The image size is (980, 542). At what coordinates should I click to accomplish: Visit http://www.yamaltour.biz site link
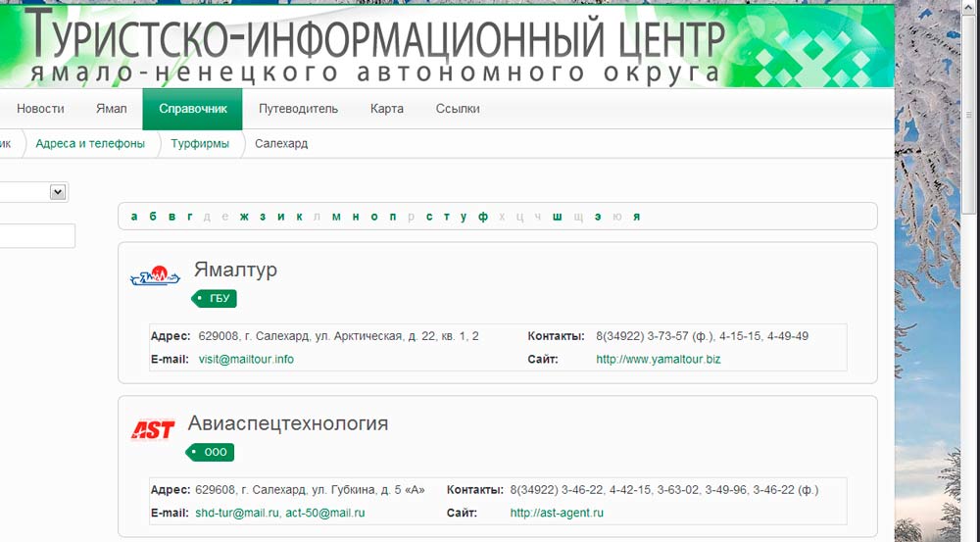(659, 360)
